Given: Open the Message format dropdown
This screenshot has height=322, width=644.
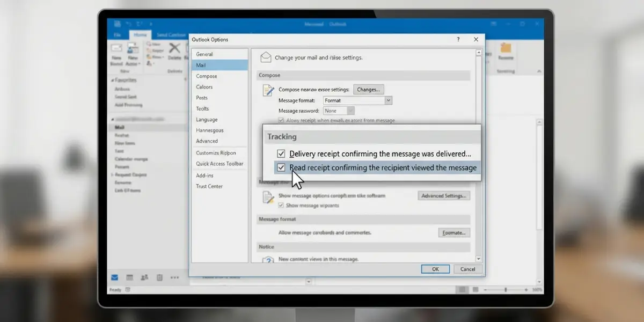Looking at the screenshot, I should coord(357,100).
